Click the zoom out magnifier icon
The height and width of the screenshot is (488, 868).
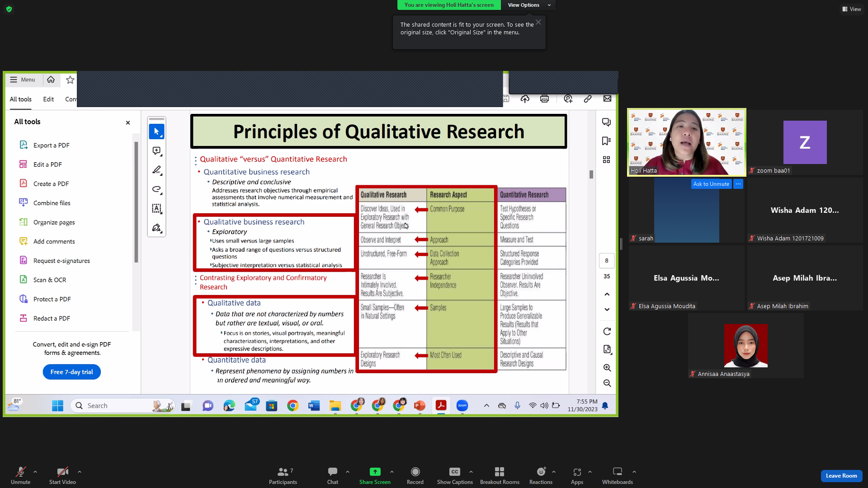pos(607,383)
